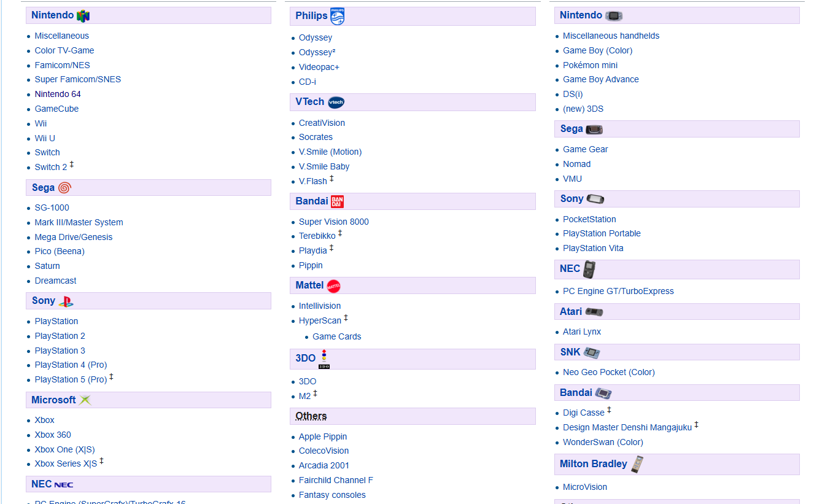Open the GameCube link
This screenshot has height=504, width=814.
tap(56, 109)
